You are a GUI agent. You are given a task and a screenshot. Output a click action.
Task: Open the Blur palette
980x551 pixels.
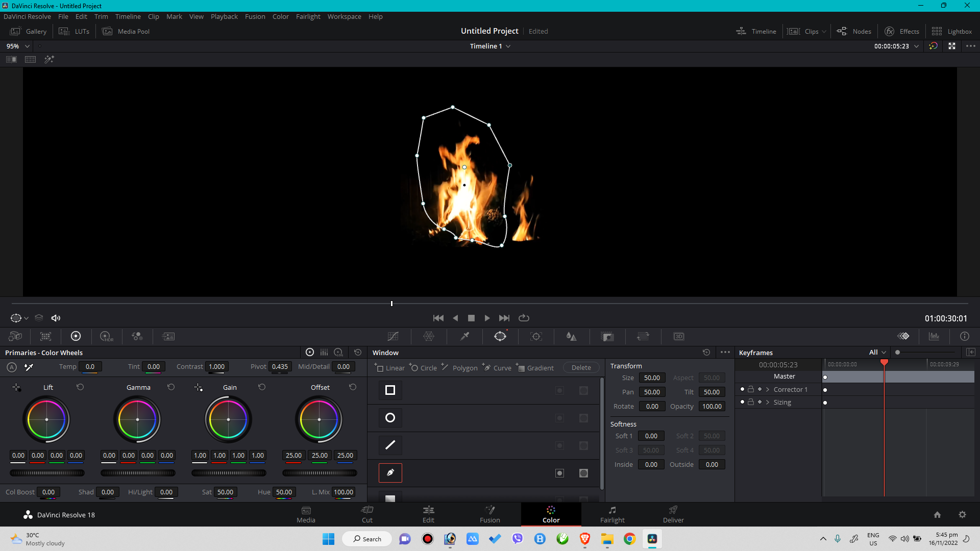[x=571, y=336]
